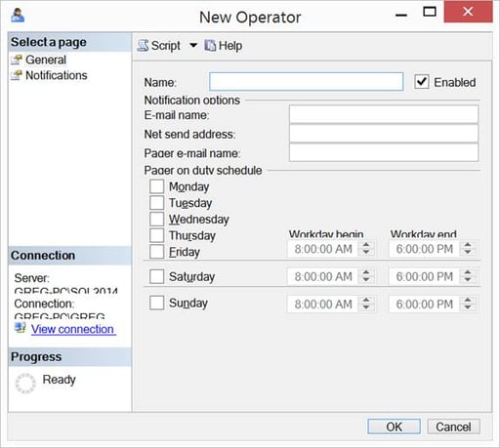Decrease Saturday begin time spinner

pyautogui.click(x=366, y=280)
